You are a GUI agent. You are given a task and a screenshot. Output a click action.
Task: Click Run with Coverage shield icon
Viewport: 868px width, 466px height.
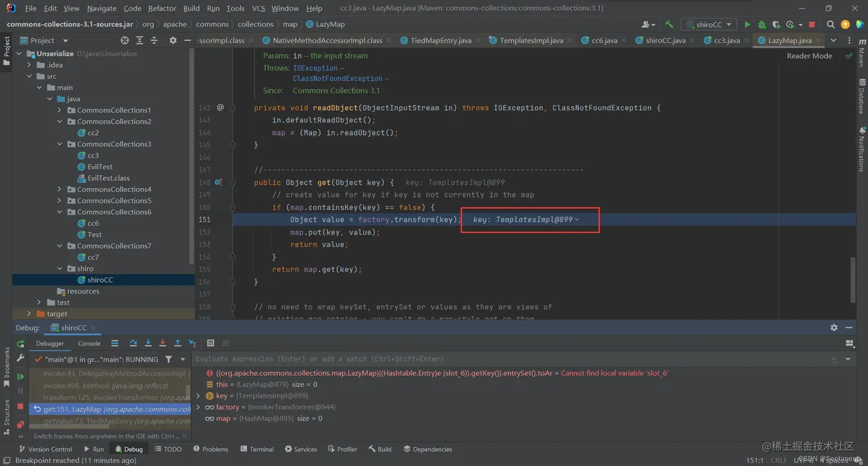pyautogui.click(x=776, y=25)
